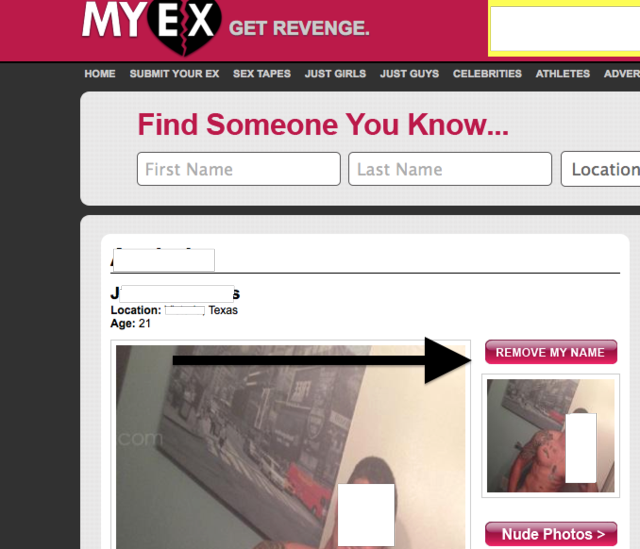This screenshot has width=640, height=549.
Task: Focus the First Name search field
Action: click(x=239, y=169)
